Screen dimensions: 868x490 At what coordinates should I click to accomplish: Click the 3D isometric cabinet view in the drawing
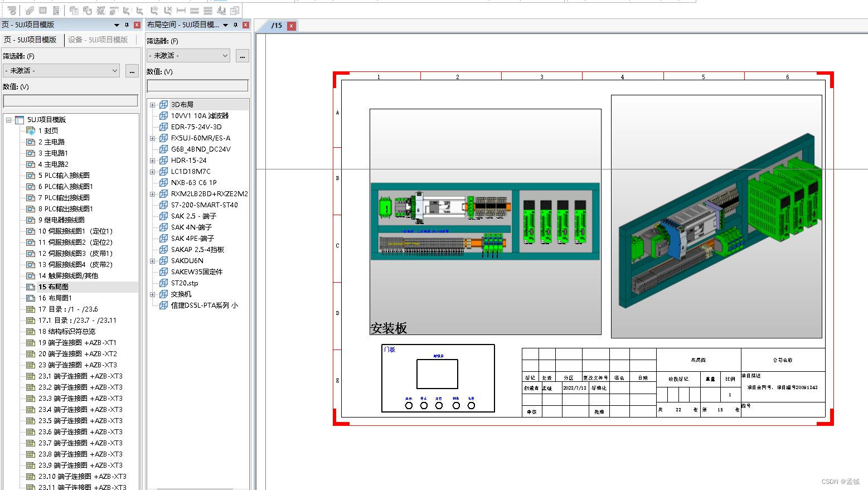716,216
